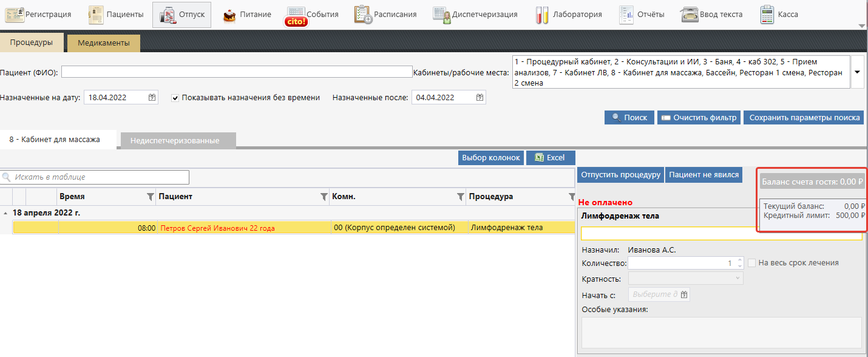Open the Питание cake icon
868x357 pixels.
coord(229,15)
